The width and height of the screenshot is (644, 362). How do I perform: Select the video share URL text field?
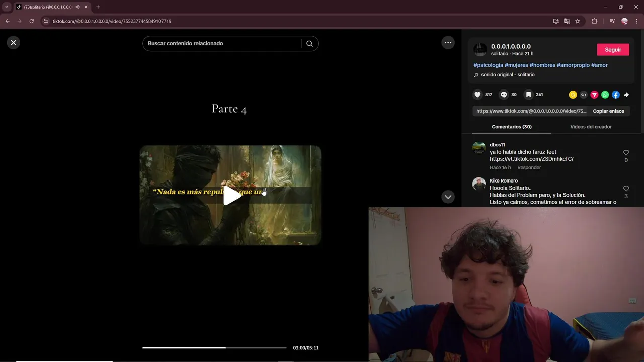[x=531, y=111]
